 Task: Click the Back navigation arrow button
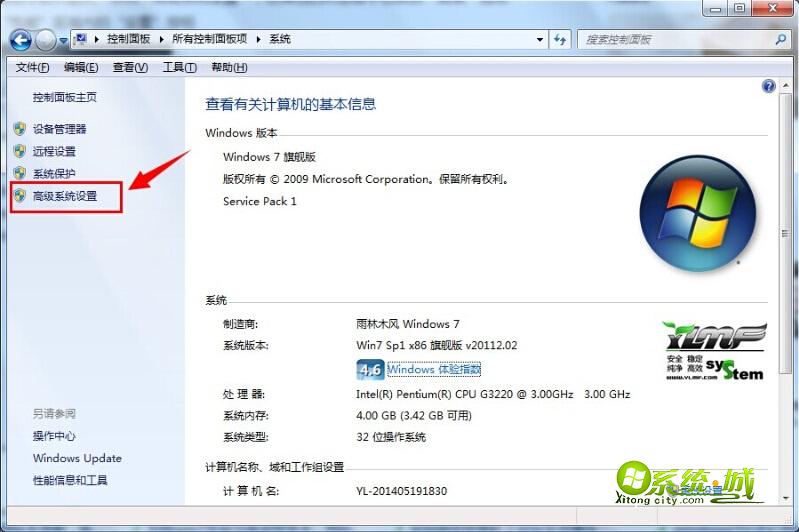click(21, 40)
